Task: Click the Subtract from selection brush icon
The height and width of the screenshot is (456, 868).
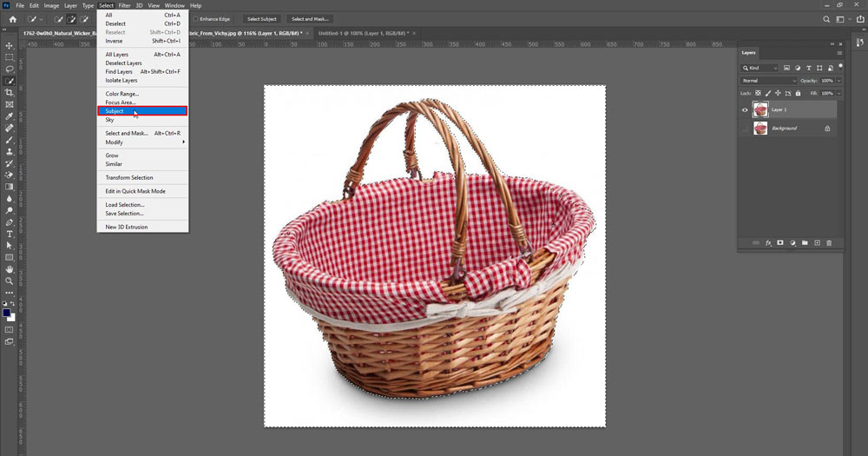Action: [x=84, y=19]
